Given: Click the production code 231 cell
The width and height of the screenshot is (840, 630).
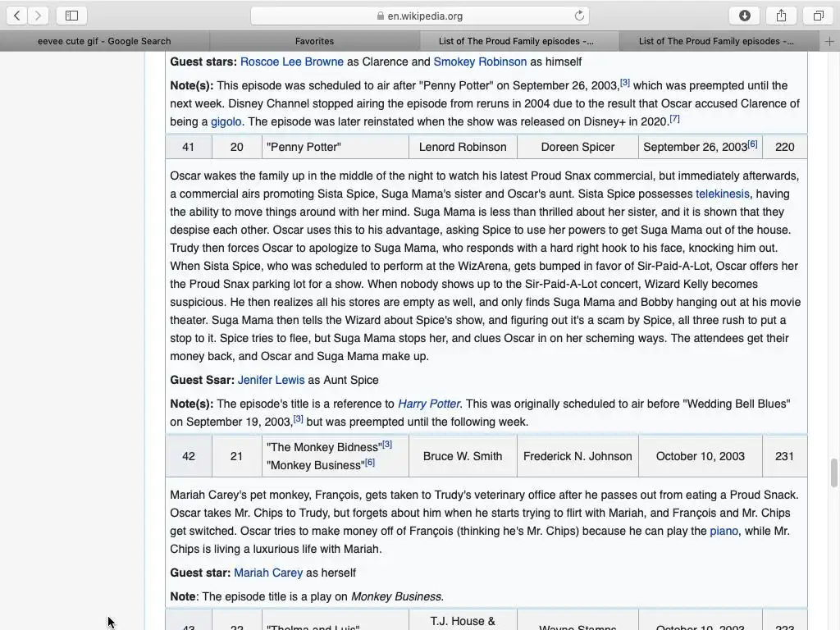Looking at the screenshot, I should pyautogui.click(x=785, y=456).
